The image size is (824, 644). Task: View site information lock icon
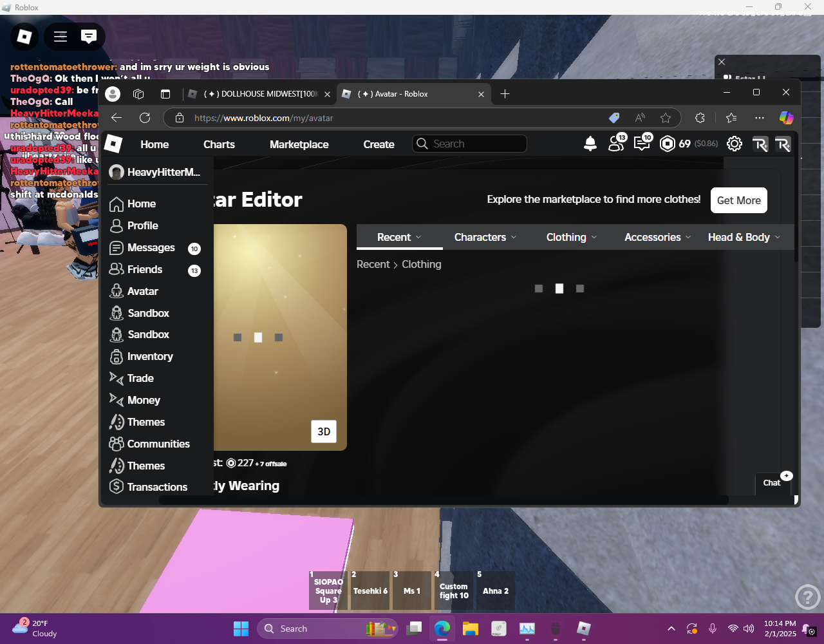tap(180, 118)
